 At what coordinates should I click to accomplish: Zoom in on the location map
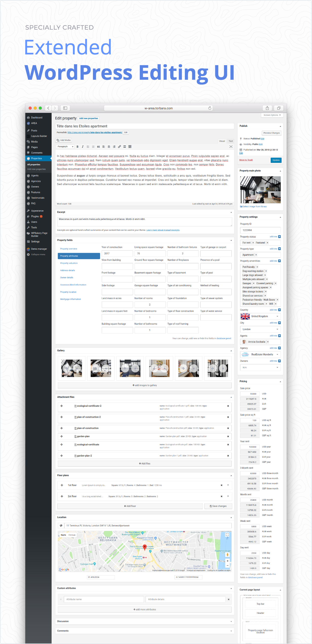[x=227, y=561]
